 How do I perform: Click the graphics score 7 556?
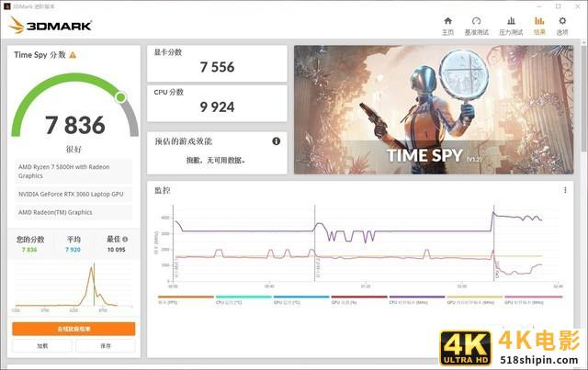[x=217, y=67]
